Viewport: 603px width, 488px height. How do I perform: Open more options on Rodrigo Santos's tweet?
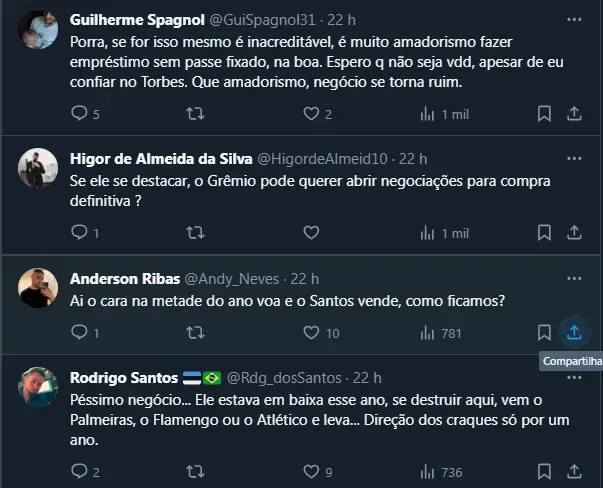coord(574,377)
